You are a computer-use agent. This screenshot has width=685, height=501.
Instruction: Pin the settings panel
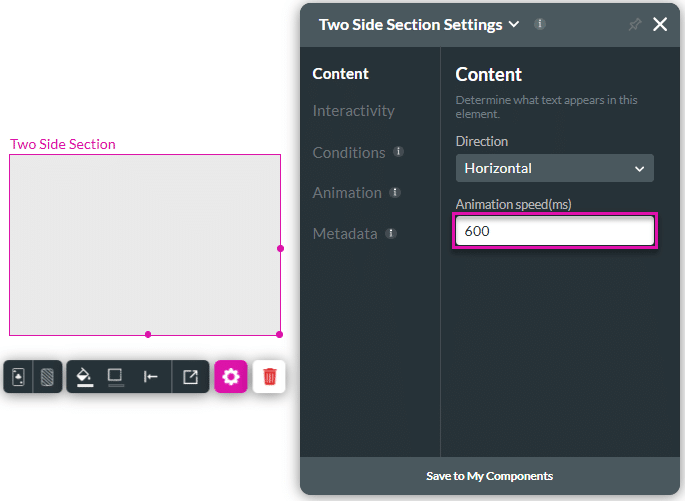pyautogui.click(x=634, y=25)
